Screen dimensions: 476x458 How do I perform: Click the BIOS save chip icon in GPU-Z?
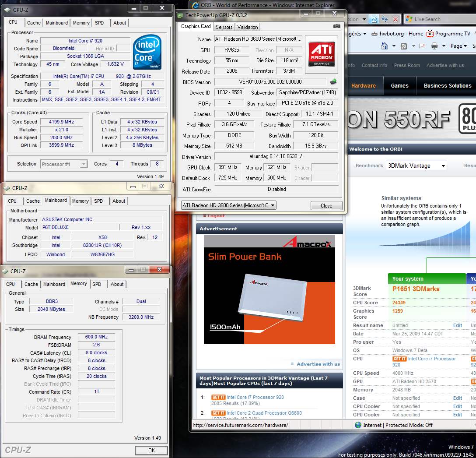(x=333, y=81)
